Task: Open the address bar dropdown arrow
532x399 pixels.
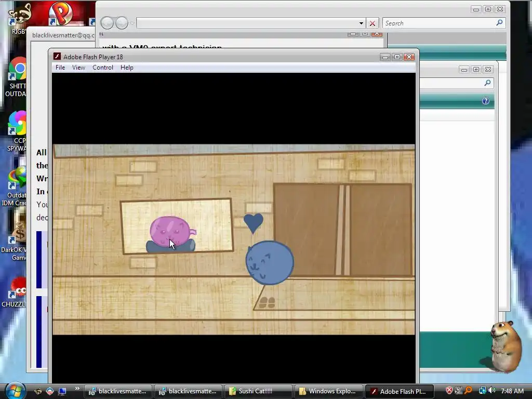Action: tap(361, 23)
